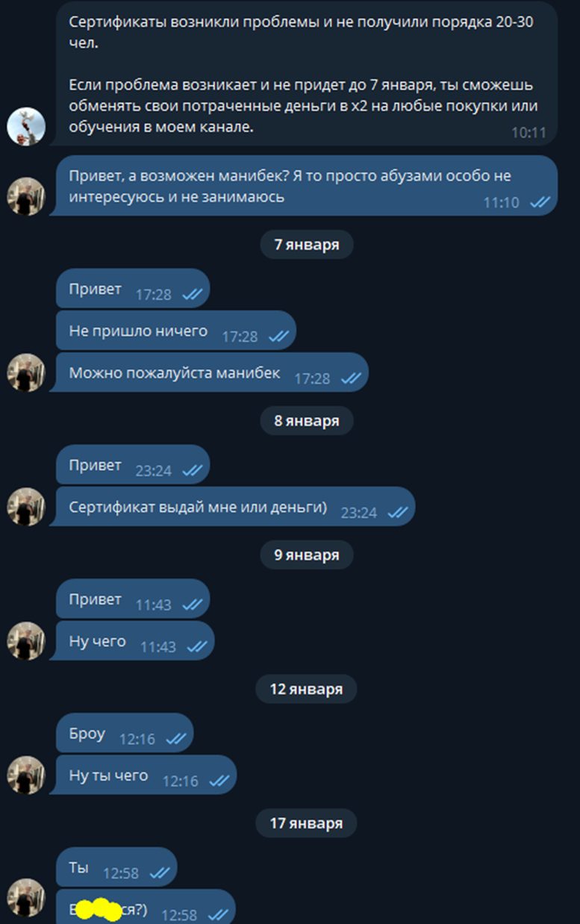The image size is (580, 924).
Task: Click the 10:11 timestamp on the incoming message
Action: point(528,133)
